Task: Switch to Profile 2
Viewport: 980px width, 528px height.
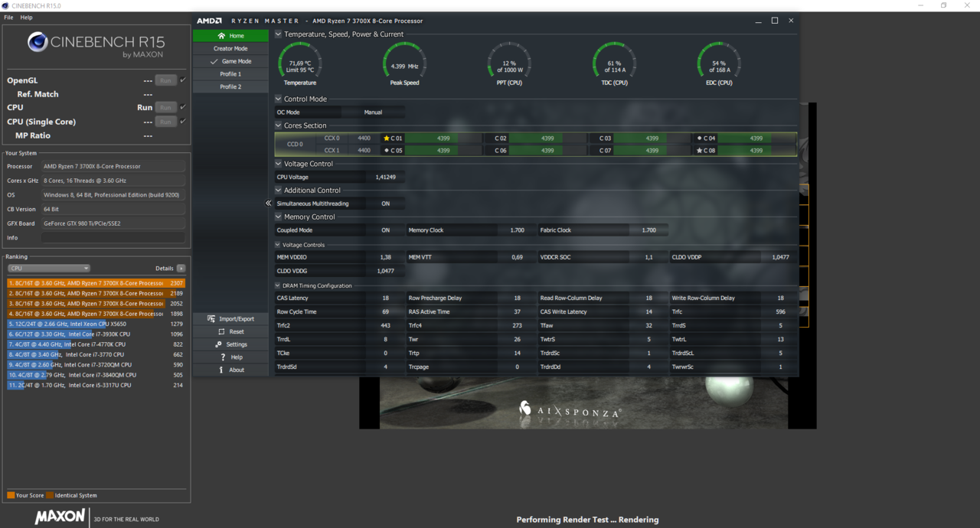Action: [230, 86]
